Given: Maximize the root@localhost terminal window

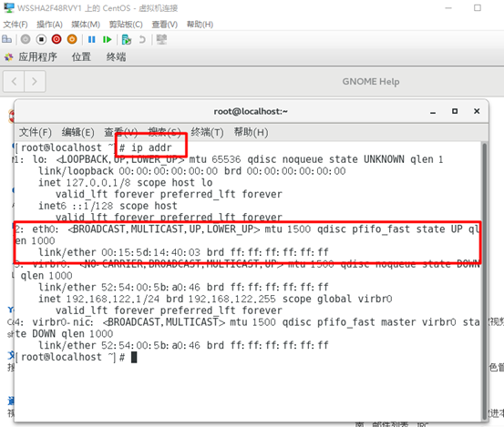Looking at the screenshot, I should (x=455, y=111).
